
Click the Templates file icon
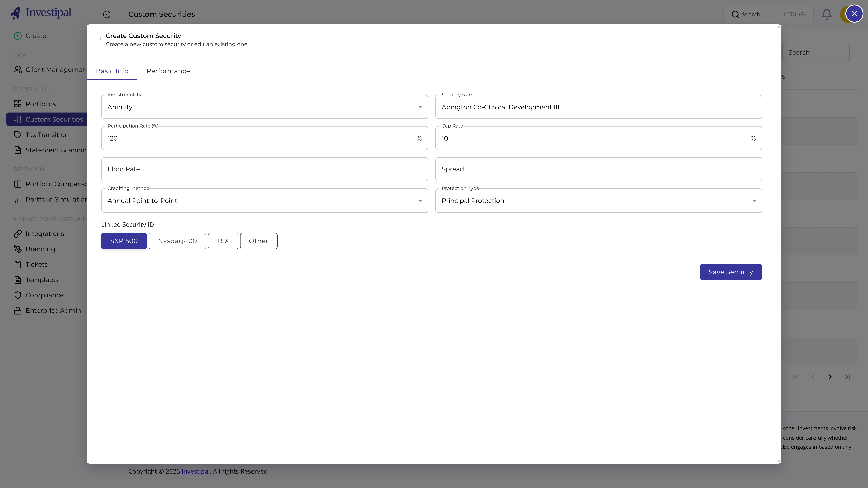coord(18,280)
